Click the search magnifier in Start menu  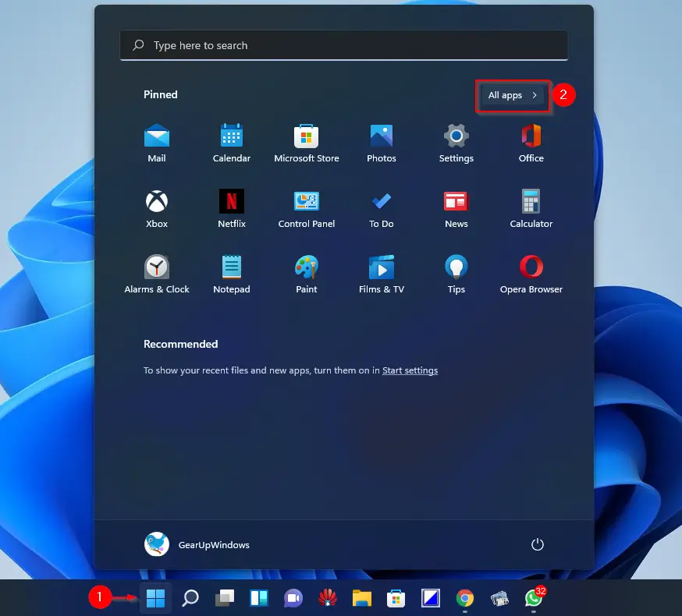tap(138, 44)
